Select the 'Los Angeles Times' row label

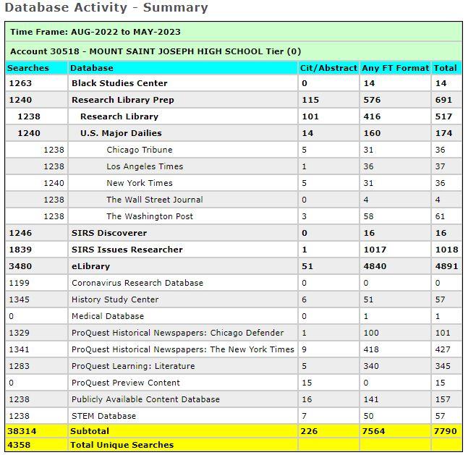pos(145,166)
